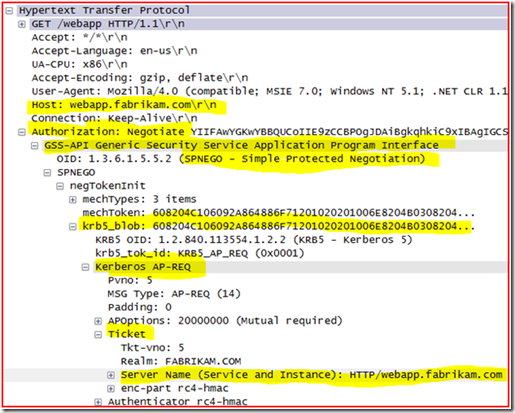Image resolution: width=515 pixels, height=413 pixels.
Task: Select the Authorization: Negotiate row text
Action: [x=269, y=132]
